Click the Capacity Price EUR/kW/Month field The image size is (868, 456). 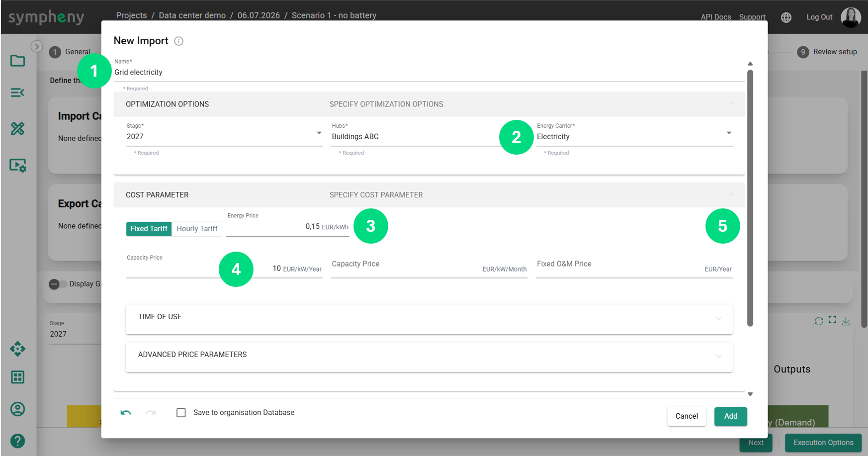click(429, 268)
